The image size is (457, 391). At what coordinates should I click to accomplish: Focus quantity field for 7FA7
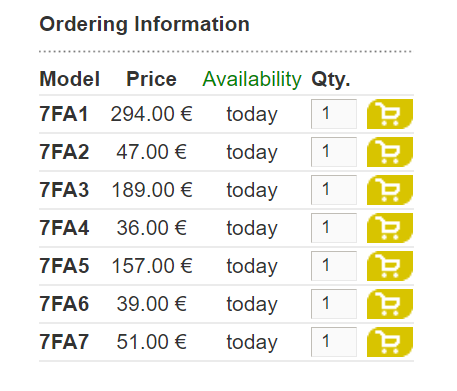click(334, 342)
